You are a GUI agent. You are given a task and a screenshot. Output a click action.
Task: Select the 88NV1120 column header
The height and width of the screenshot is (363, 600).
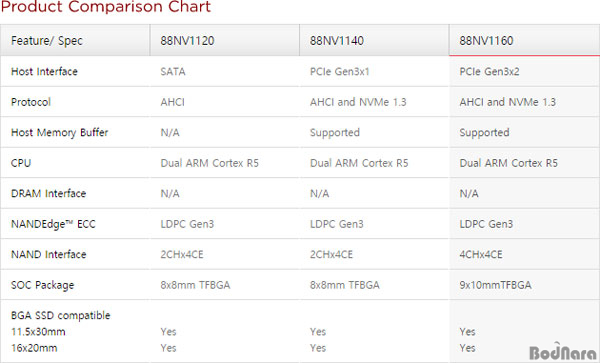pyautogui.click(x=225, y=41)
